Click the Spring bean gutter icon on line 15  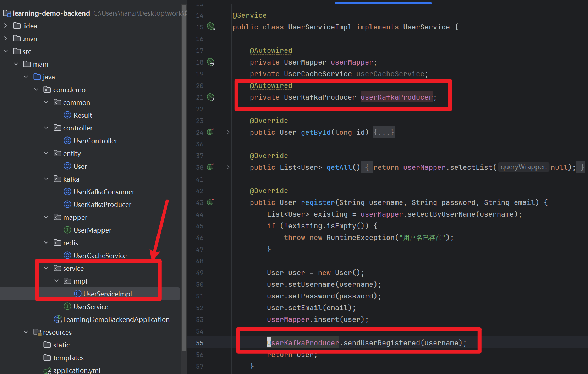[x=211, y=27]
